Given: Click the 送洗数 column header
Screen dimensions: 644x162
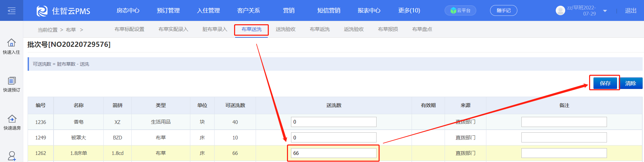Looking at the screenshot, I should (x=334, y=105).
